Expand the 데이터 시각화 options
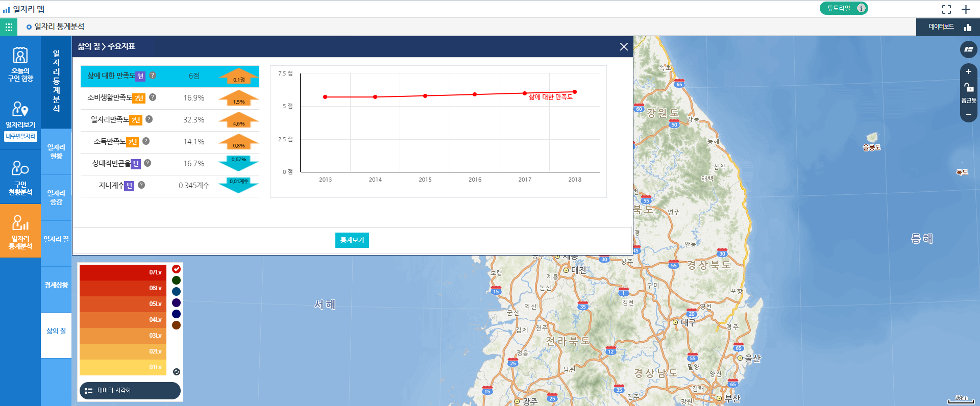This screenshot has height=406, width=980. click(x=130, y=391)
